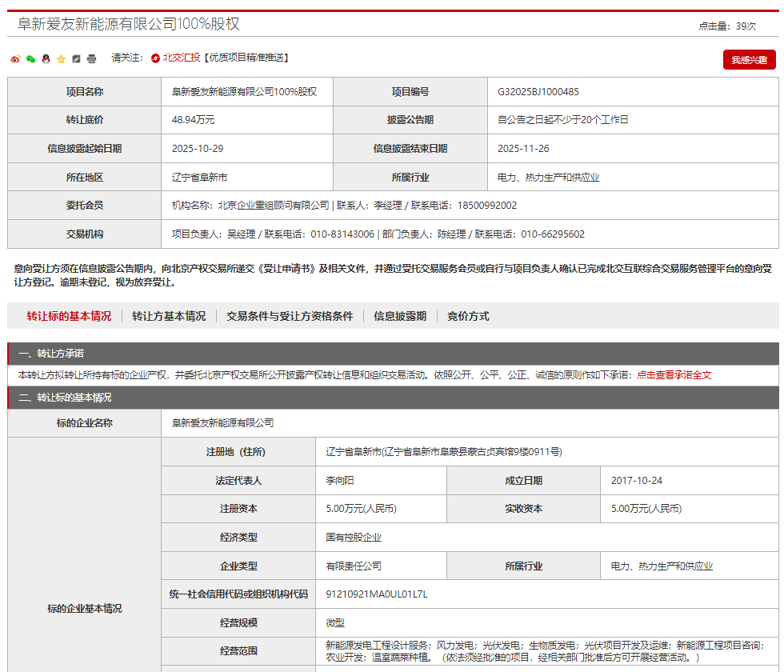This screenshot has height=672, width=784.
Task: Click the printer icon to print
Action: point(91,58)
